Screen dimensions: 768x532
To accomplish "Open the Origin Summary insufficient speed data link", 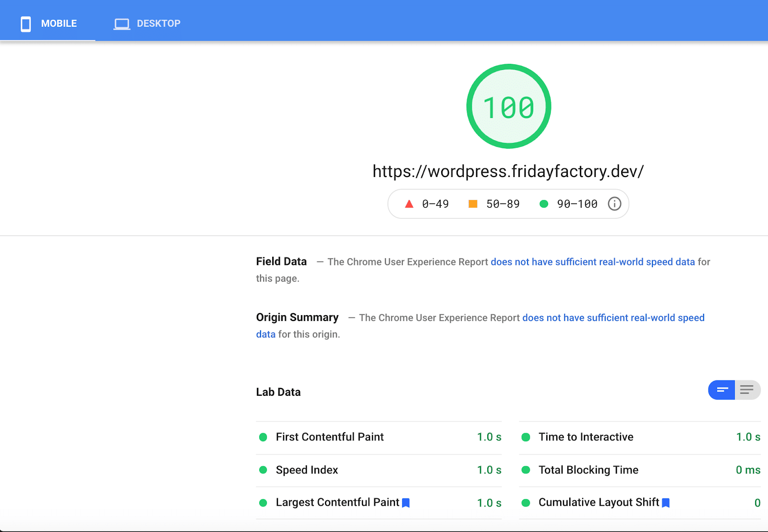I will [x=613, y=318].
